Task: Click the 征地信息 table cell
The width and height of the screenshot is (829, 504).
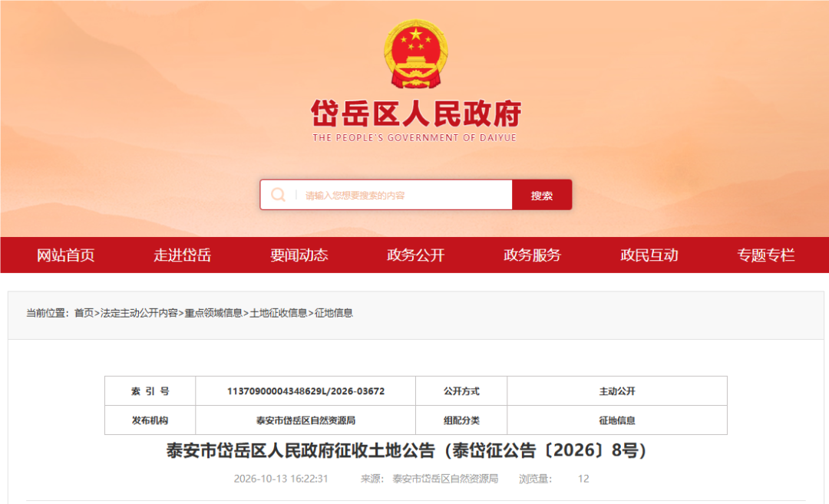Action: pos(617,420)
